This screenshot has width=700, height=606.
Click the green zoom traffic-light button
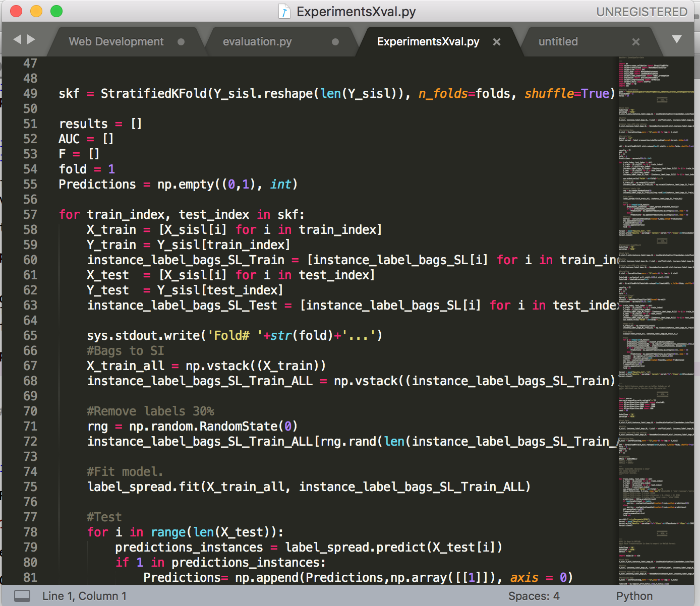tap(56, 11)
